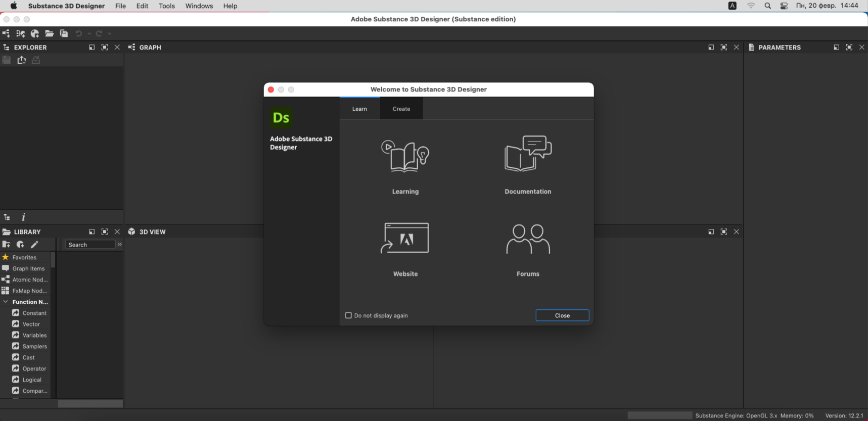Open the Learning resources tile
The image size is (868, 421).
[405, 167]
